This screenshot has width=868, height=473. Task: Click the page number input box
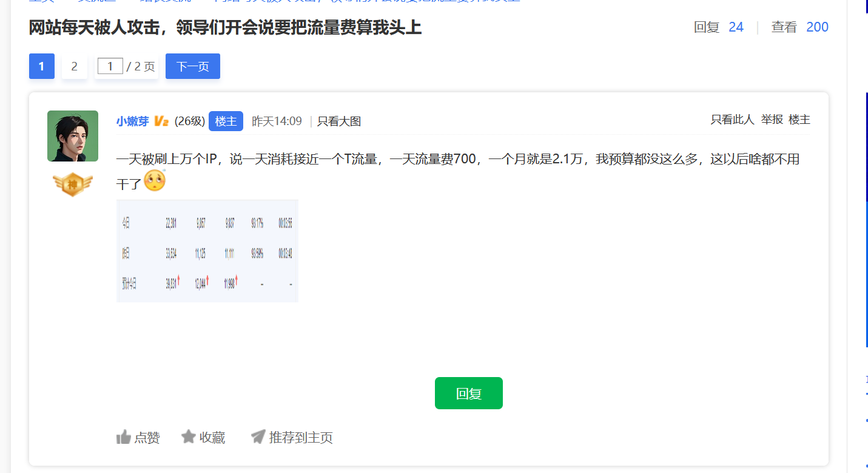[x=110, y=66]
